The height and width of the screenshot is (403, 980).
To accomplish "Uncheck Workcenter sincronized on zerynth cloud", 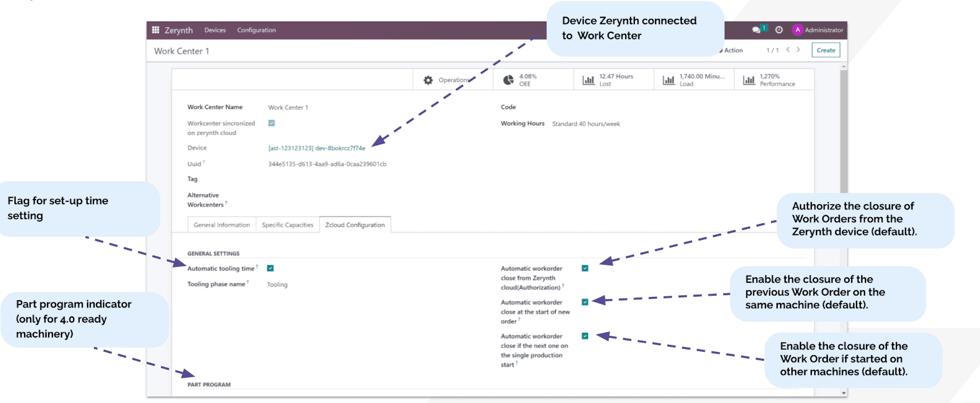I will tap(271, 123).
